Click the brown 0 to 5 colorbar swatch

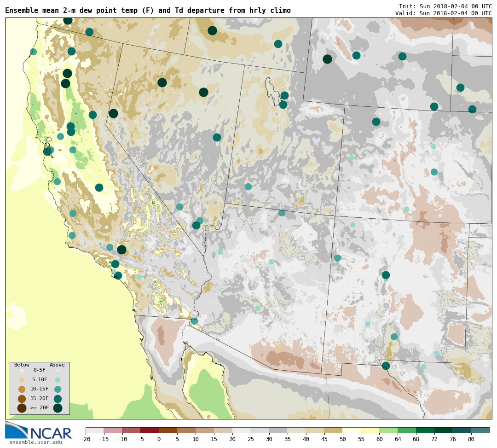pos(168,430)
